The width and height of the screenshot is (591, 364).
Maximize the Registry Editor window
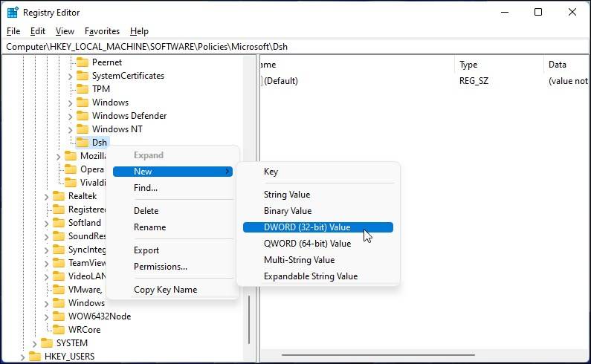point(538,12)
